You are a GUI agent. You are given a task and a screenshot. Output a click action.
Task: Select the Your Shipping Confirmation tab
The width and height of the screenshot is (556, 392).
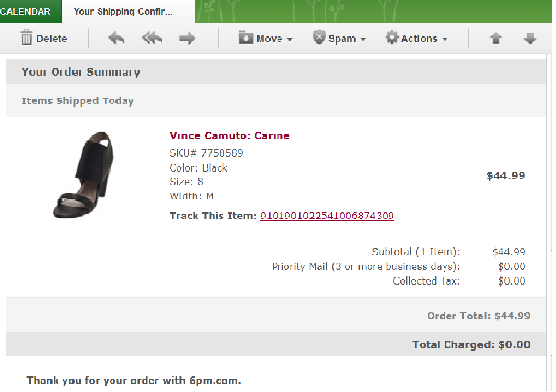point(123,11)
